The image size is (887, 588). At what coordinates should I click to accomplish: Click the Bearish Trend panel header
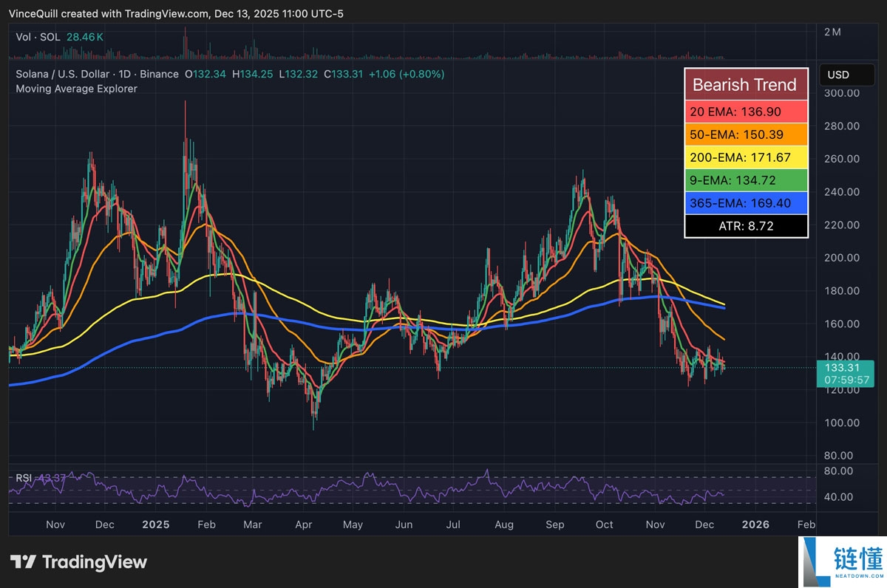pyautogui.click(x=746, y=84)
